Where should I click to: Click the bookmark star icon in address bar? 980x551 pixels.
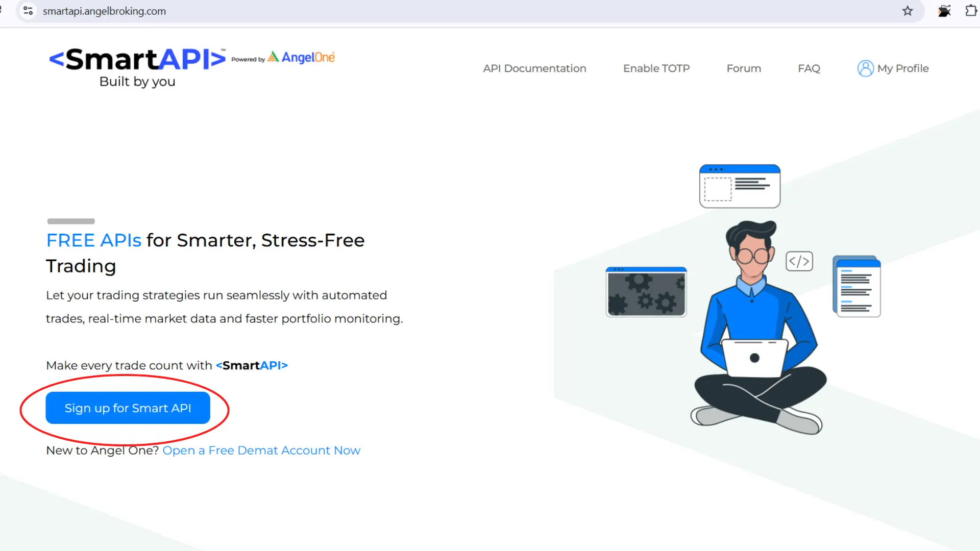tap(907, 11)
